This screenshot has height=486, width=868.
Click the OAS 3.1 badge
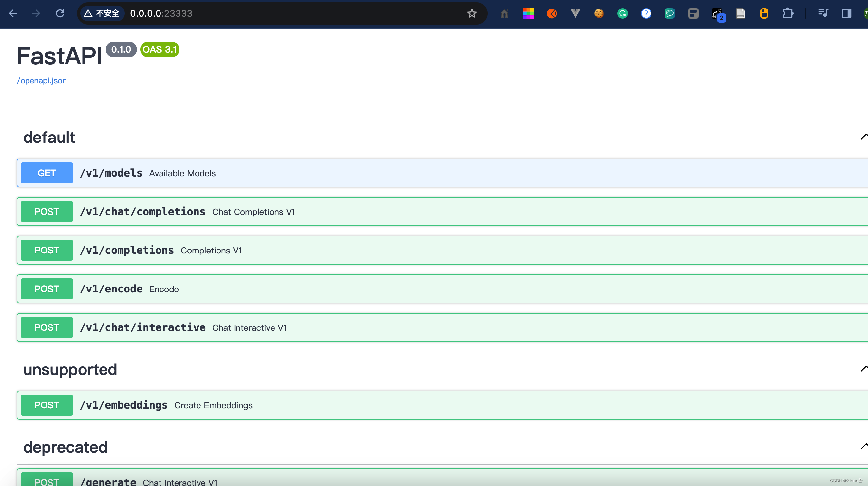pyautogui.click(x=160, y=49)
